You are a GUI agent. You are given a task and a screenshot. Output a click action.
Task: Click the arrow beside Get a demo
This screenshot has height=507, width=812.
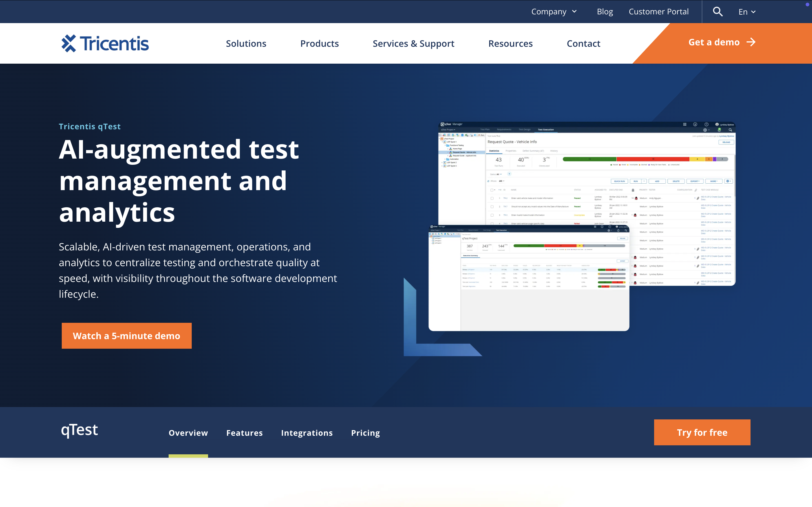751,42
